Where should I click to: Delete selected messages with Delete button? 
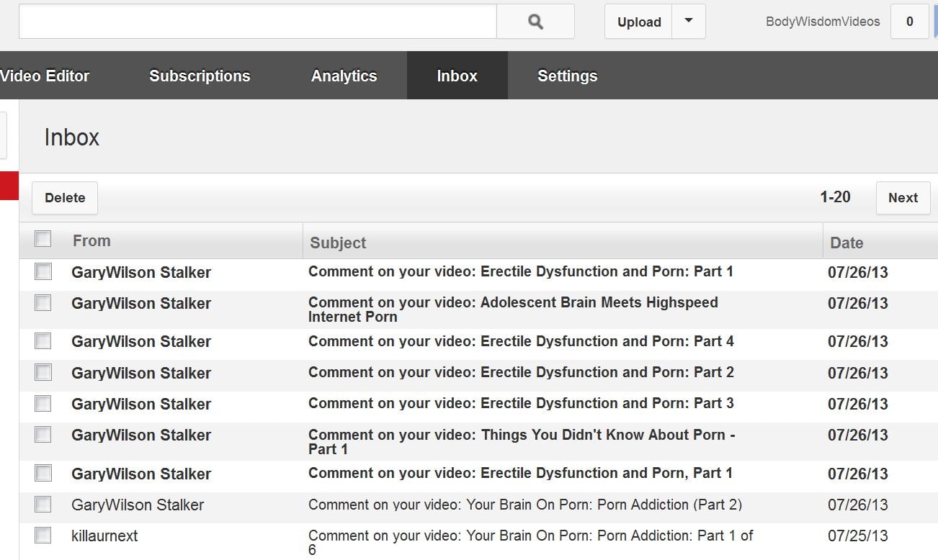(x=65, y=198)
